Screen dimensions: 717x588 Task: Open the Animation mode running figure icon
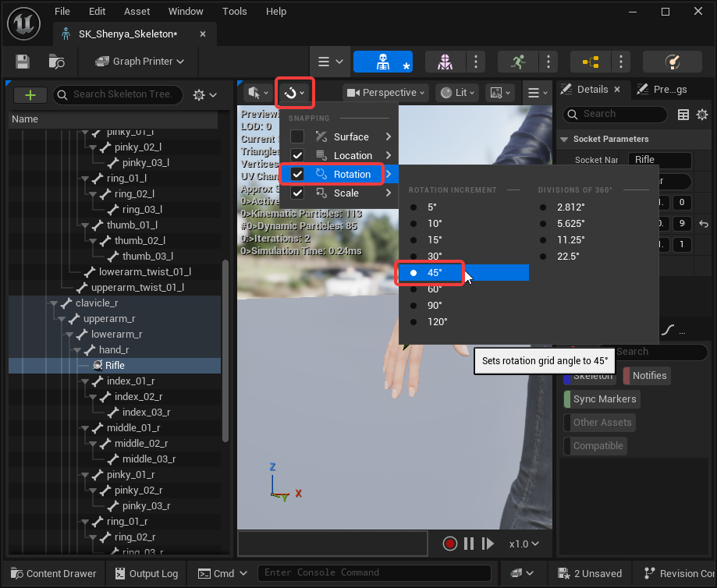pyautogui.click(x=518, y=62)
